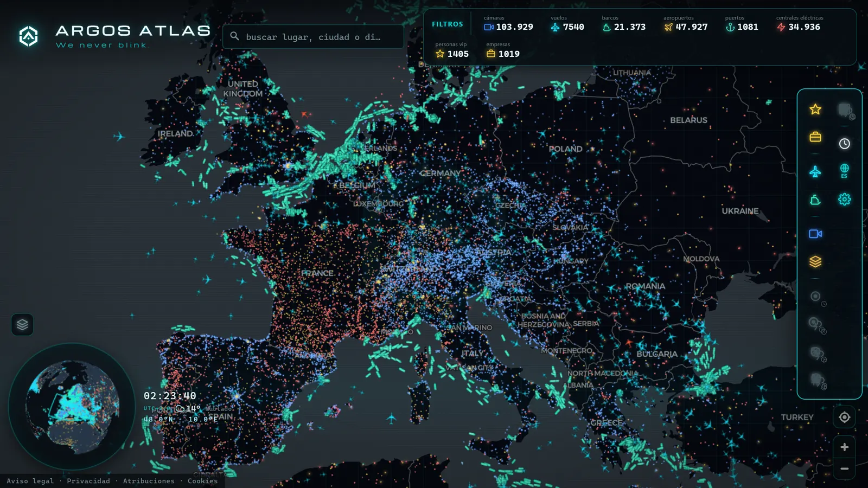Click the search magnifier icon
Viewport: 868px width, 488px height.
coord(234,36)
